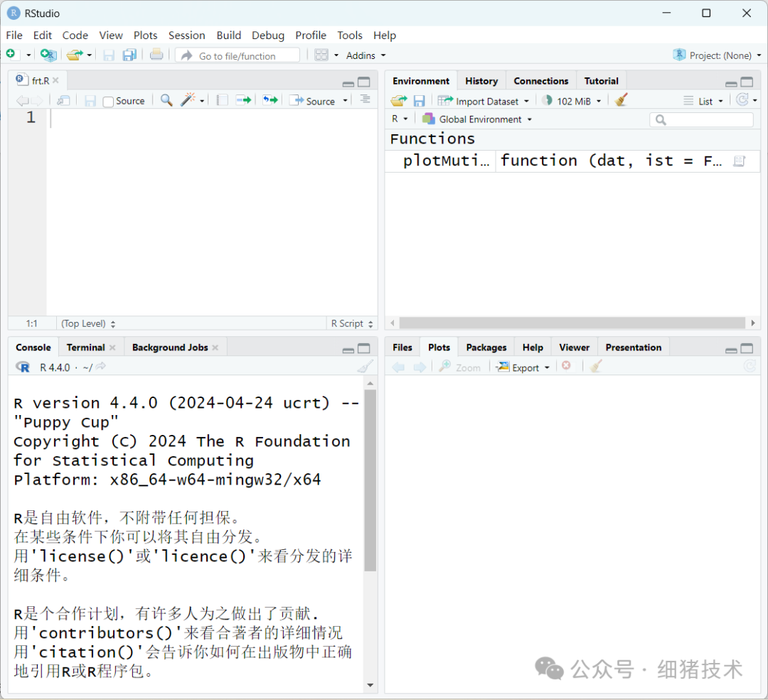Open an existing file via the folder icon

point(75,55)
